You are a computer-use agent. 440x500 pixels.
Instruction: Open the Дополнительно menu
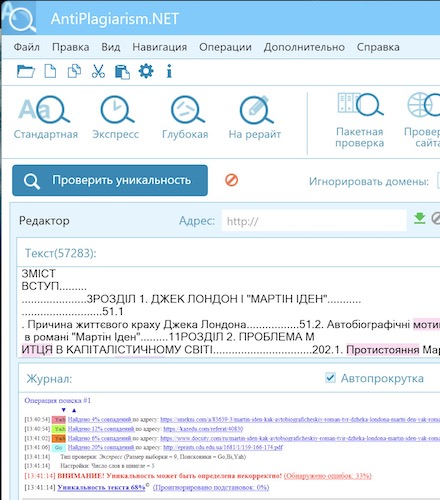pyautogui.click(x=304, y=47)
